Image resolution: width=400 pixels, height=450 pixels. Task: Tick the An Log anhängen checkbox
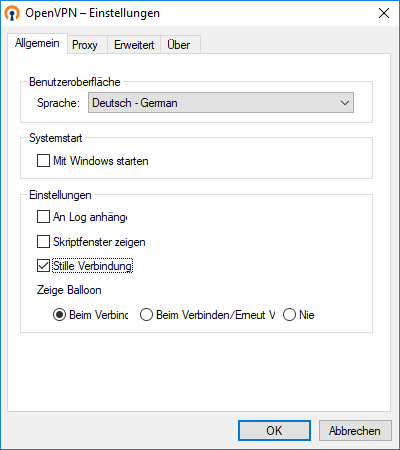pyautogui.click(x=43, y=217)
